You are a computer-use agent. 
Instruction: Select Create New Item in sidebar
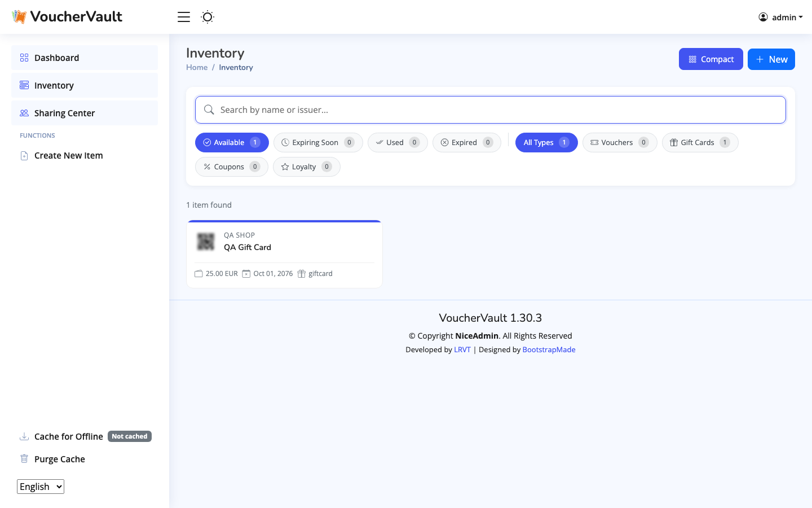click(x=85, y=156)
